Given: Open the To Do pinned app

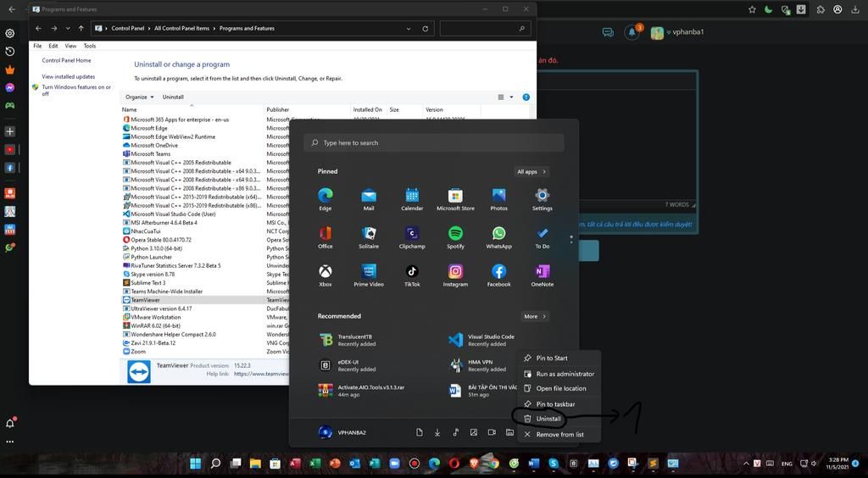Looking at the screenshot, I should pos(542,237).
